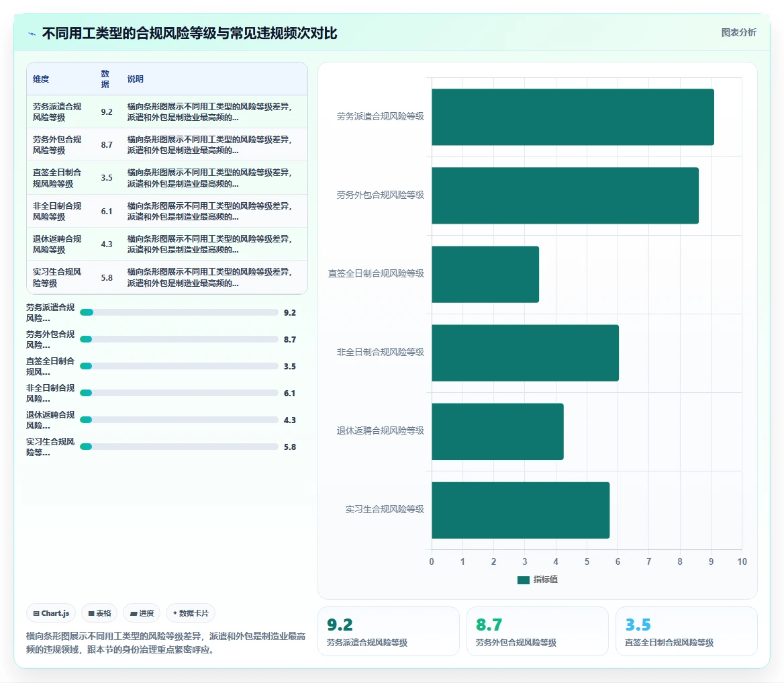Image resolution: width=784 pixels, height=683 pixels.
Task: Click the 实习生合规风险 progress bar
Action: click(x=179, y=447)
